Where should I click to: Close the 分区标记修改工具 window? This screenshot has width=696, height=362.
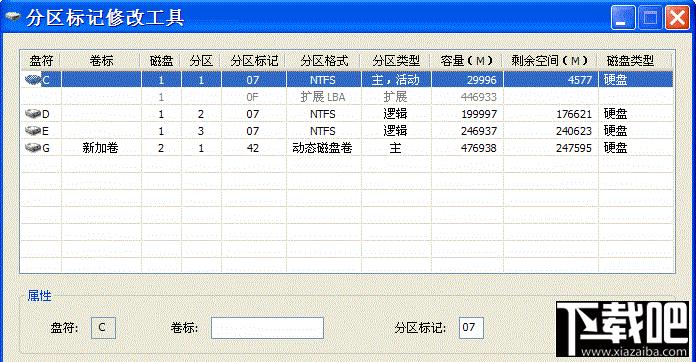point(678,18)
